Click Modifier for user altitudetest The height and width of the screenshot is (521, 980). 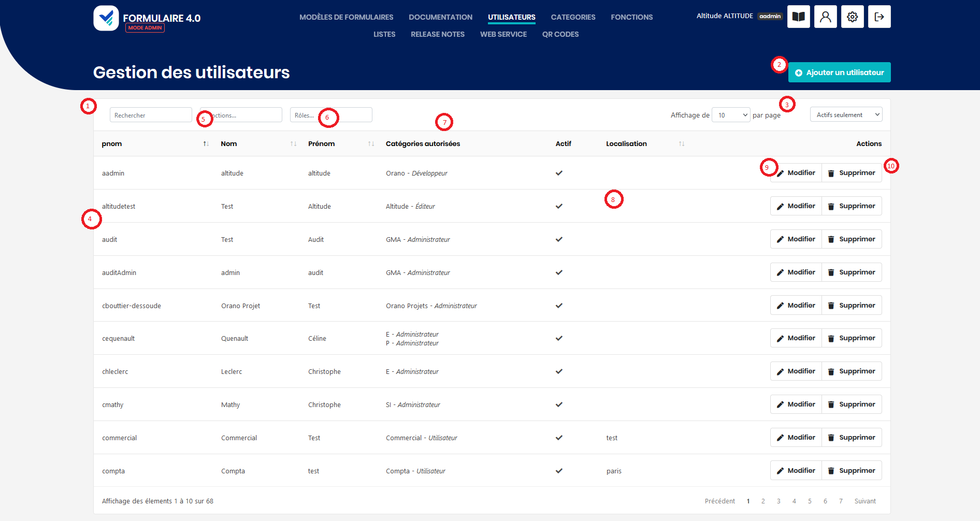(x=796, y=206)
